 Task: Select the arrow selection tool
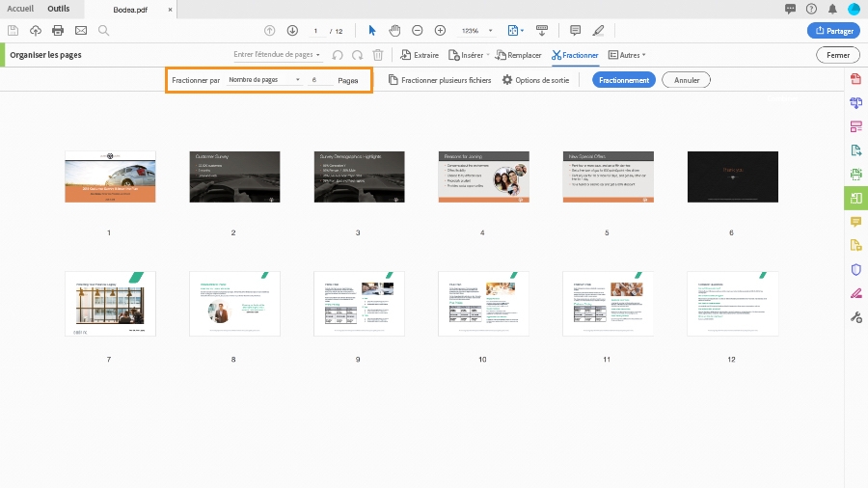tap(372, 31)
